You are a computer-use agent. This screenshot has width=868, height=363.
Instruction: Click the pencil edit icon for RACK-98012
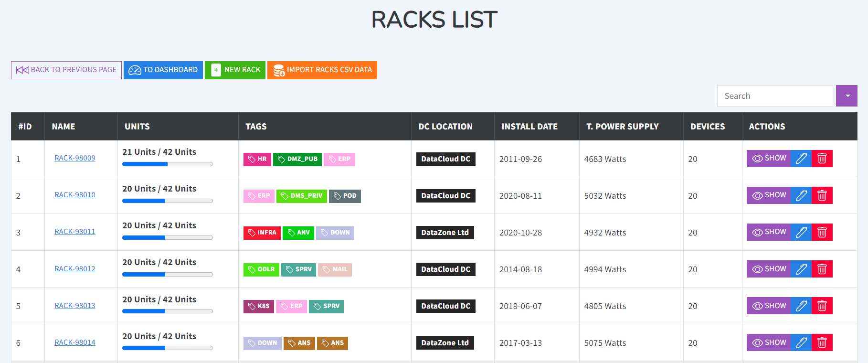(801, 269)
